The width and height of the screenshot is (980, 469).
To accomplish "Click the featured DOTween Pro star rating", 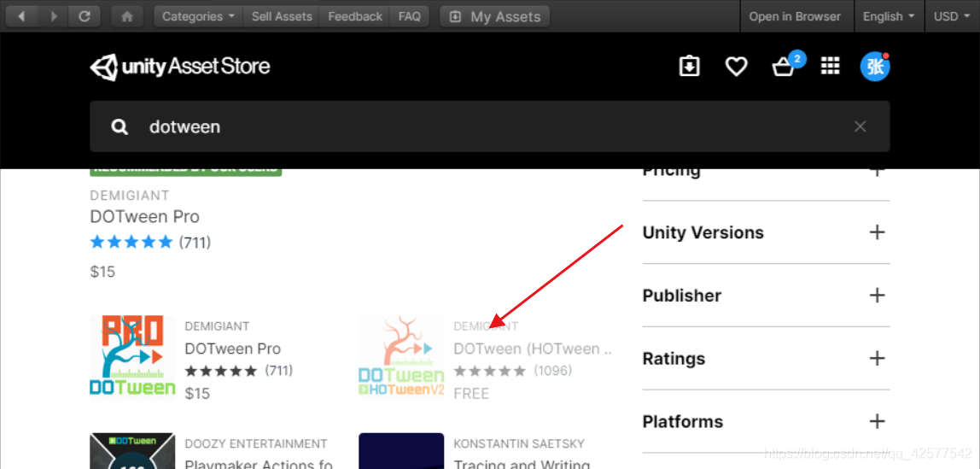I will [x=131, y=242].
